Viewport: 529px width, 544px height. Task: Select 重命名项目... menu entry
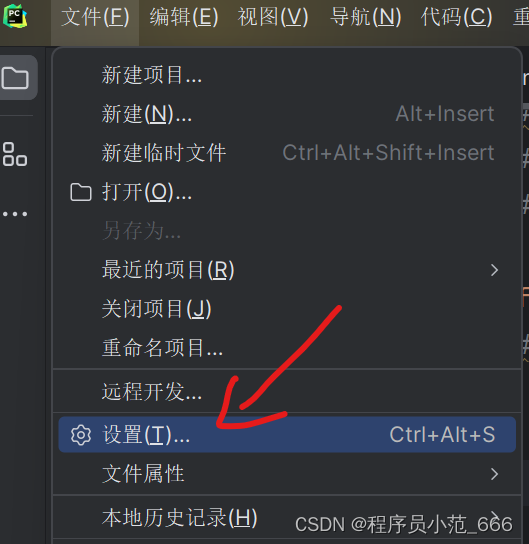click(x=287, y=348)
